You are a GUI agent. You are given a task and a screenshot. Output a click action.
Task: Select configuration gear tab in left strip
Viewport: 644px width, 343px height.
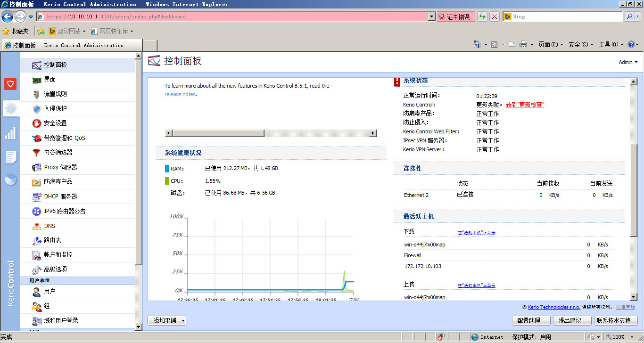(10, 109)
